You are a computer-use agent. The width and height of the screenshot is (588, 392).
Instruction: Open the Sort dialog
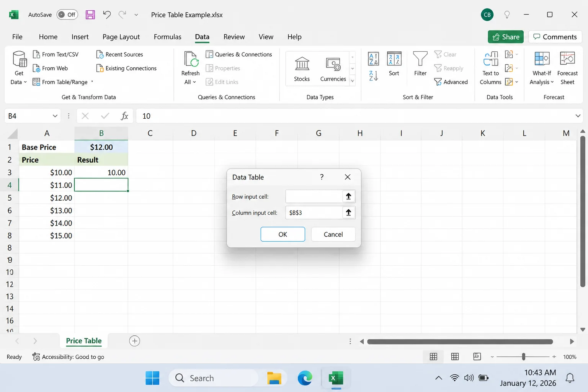(x=394, y=64)
